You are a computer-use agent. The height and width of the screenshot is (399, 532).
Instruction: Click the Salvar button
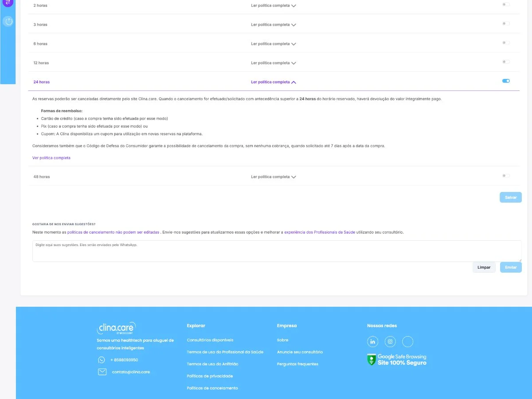click(x=511, y=197)
